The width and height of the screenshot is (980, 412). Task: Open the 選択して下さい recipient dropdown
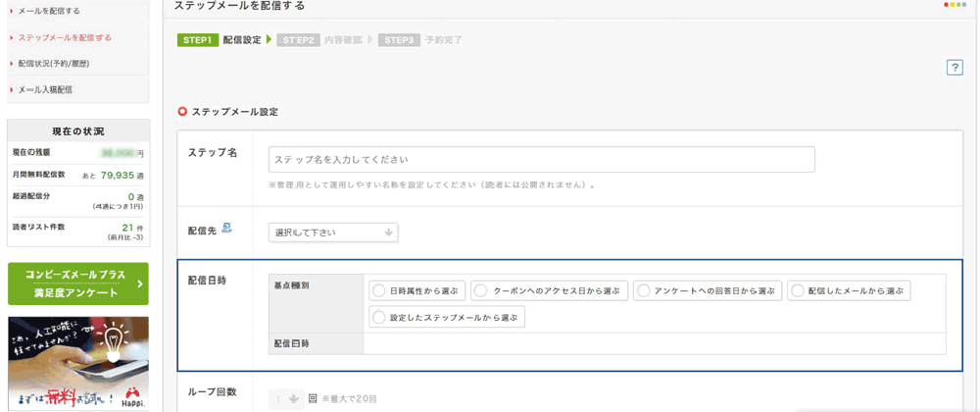pos(333,232)
